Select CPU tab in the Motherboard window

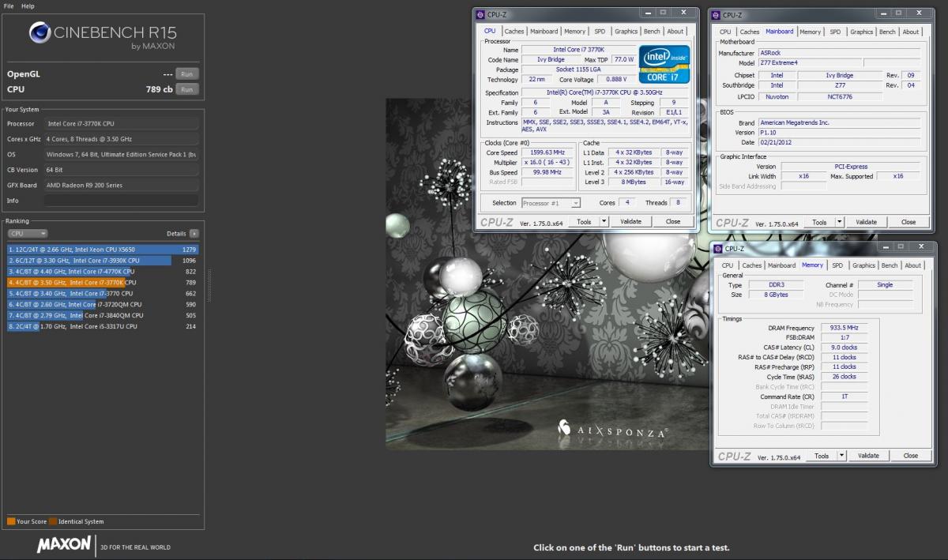coord(725,32)
